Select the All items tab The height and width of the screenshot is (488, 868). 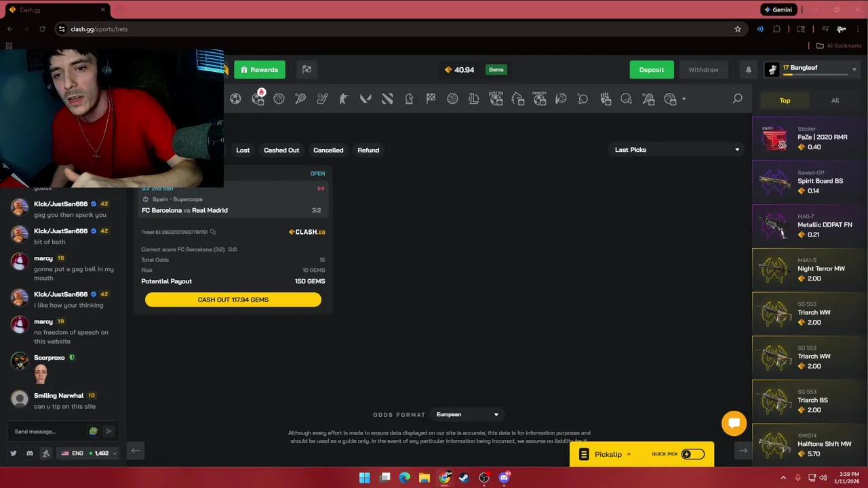pyautogui.click(x=835, y=100)
